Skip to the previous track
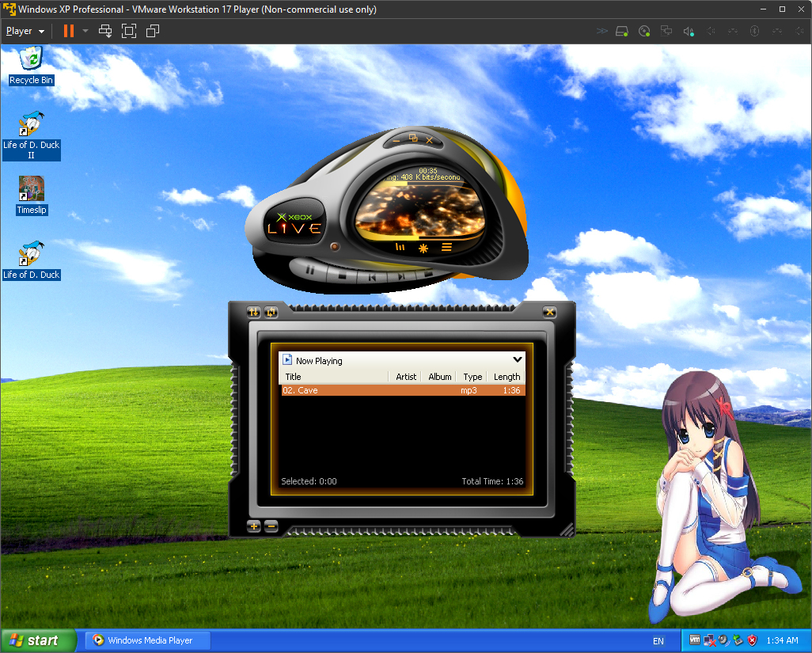This screenshot has height=653, width=812. pyautogui.click(x=370, y=277)
